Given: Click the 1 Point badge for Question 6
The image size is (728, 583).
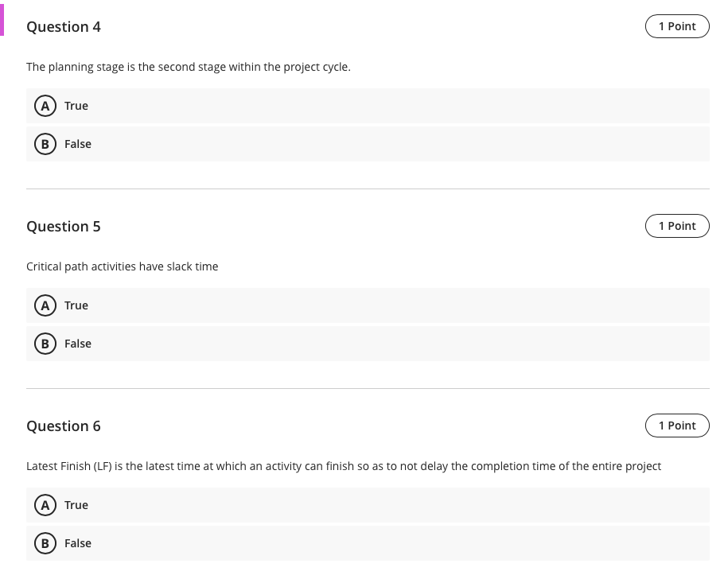Looking at the screenshot, I should (677, 425).
